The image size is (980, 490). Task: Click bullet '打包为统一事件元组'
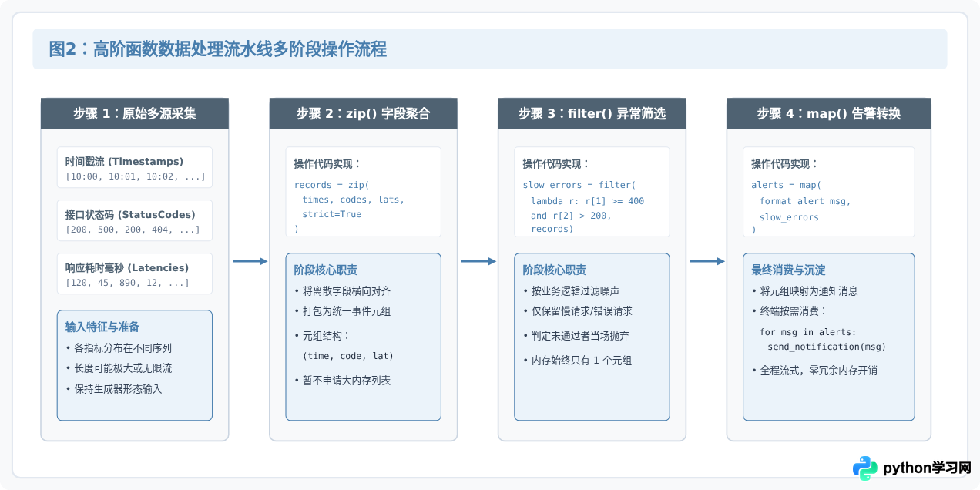[342, 311]
